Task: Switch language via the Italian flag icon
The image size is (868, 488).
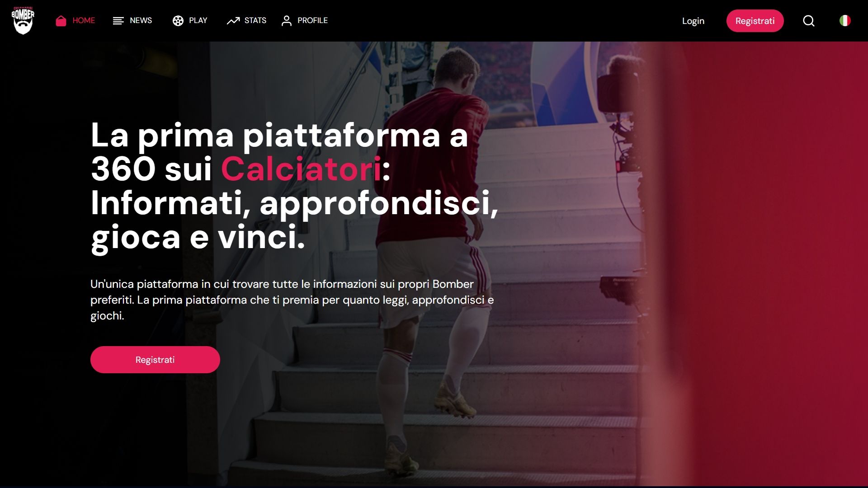Action: click(845, 21)
